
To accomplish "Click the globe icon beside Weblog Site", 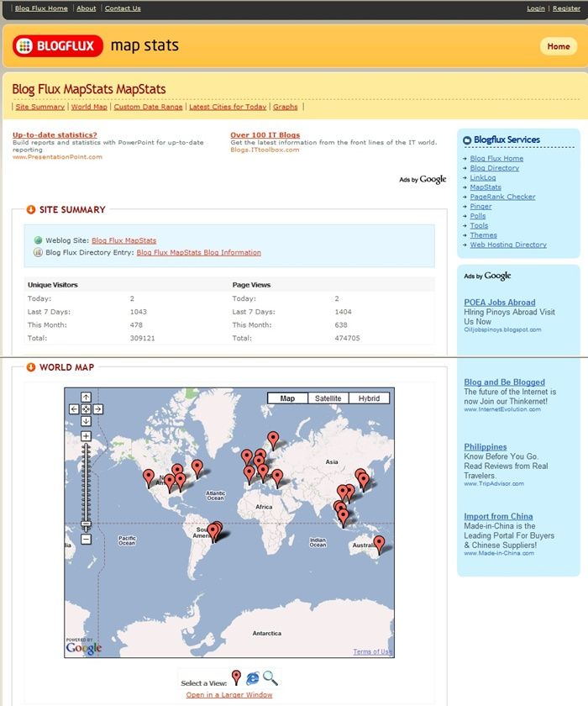I will coord(39,240).
